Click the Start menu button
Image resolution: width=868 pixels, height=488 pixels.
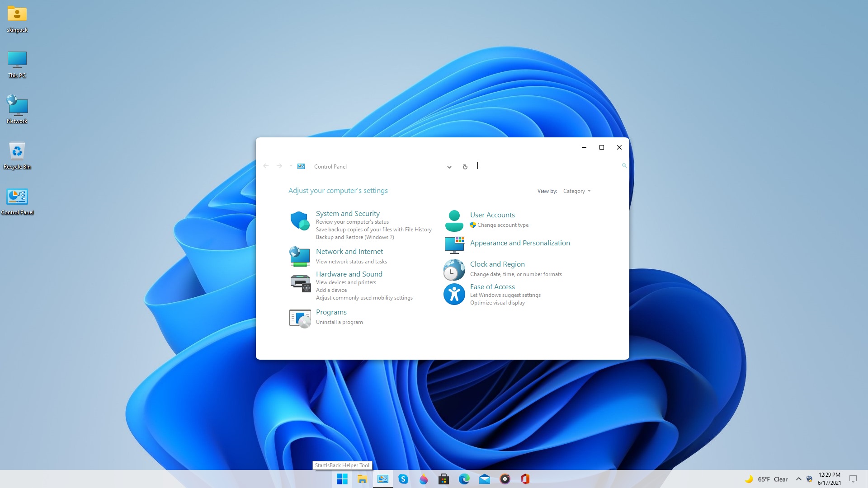point(342,479)
